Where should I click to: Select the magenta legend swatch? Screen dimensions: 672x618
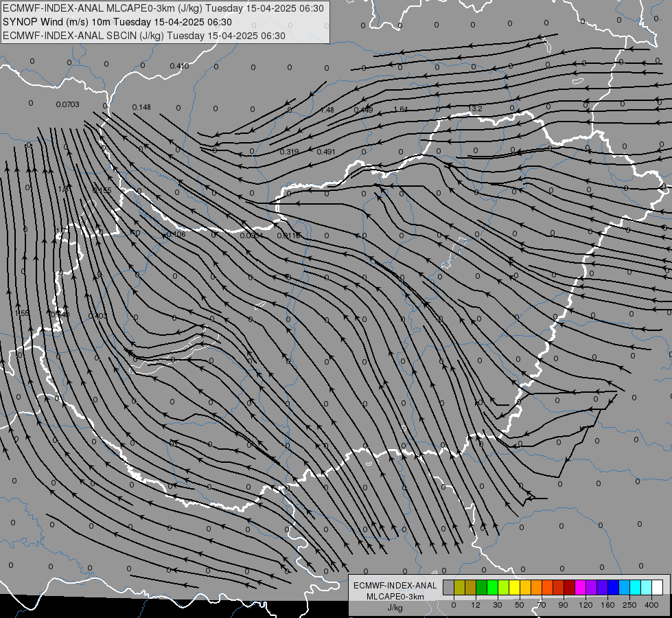(x=581, y=587)
